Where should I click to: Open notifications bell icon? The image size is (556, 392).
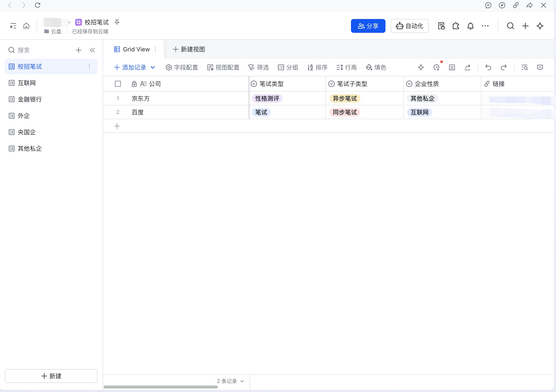pyautogui.click(x=471, y=26)
